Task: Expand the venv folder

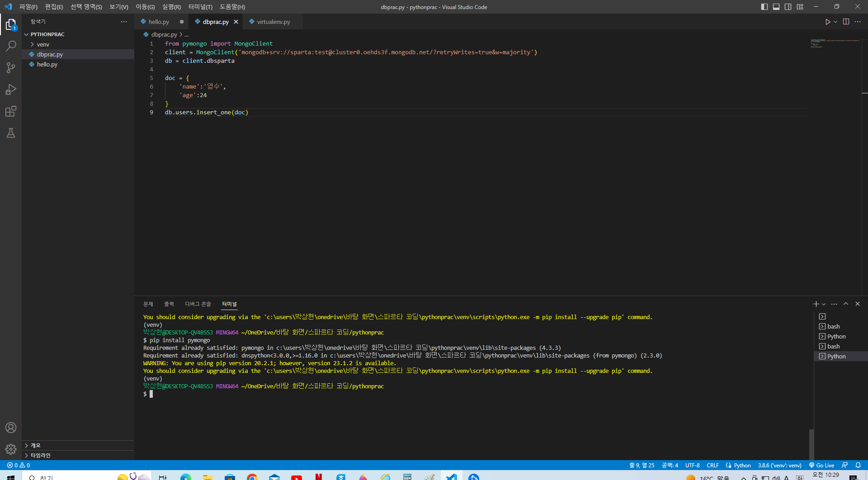Action: pos(78,44)
